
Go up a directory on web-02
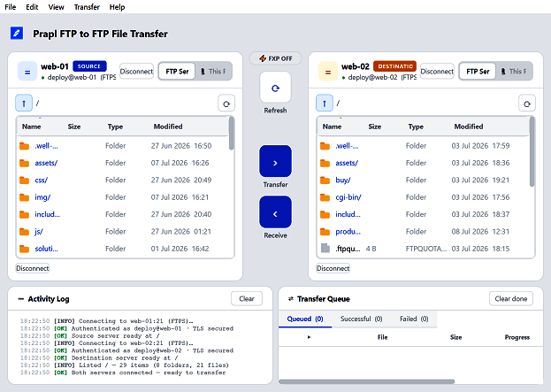point(325,103)
